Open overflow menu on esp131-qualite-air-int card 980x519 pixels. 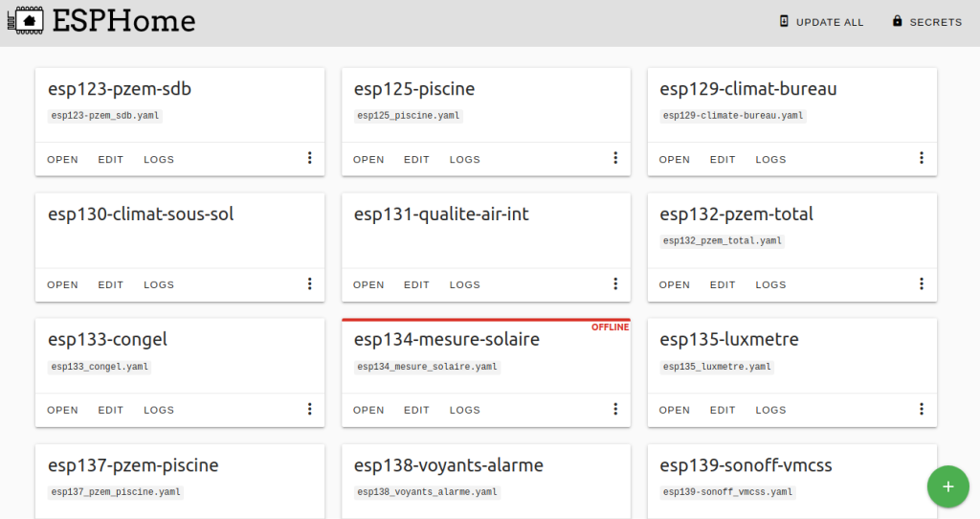point(615,283)
